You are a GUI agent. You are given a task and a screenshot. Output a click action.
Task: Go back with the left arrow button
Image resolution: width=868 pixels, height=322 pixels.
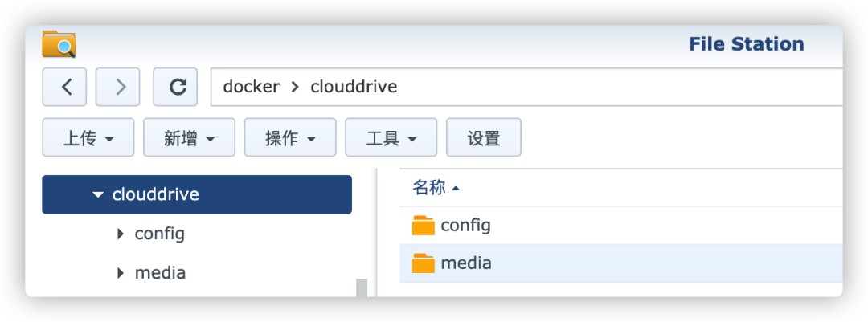(x=64, y=87)
